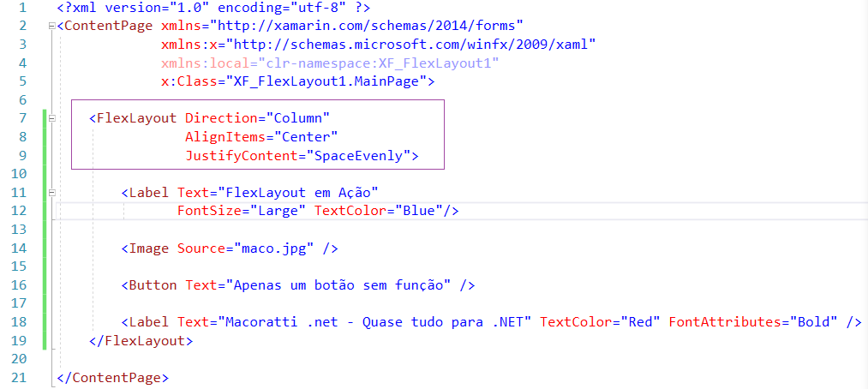868x389 pixels.
Task: Click the Image tag name
Action: pos(149,248)
